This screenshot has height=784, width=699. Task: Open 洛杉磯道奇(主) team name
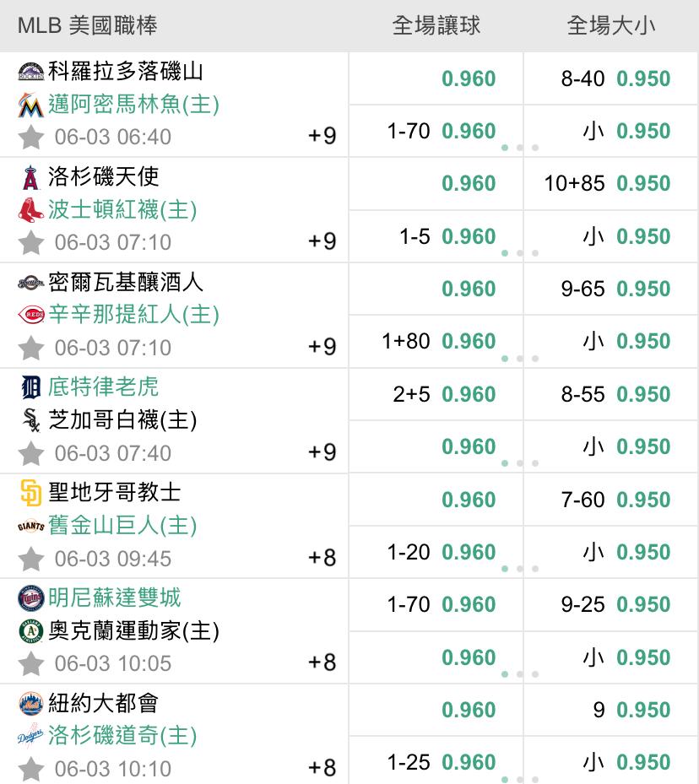point(122,736)
